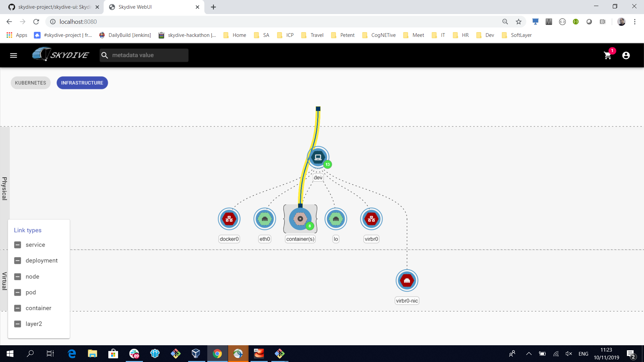This screenshot has width=644, height=362.
Task: Expand the virbr0 node's hidden neighbors
Action: [371, 219]
